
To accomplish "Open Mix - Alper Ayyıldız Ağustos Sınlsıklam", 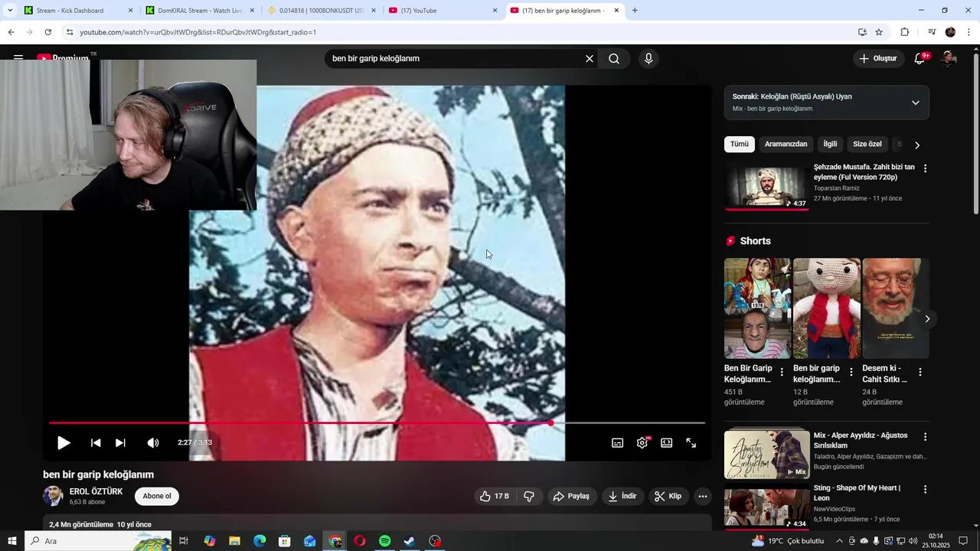I will (x=861, y=440).
